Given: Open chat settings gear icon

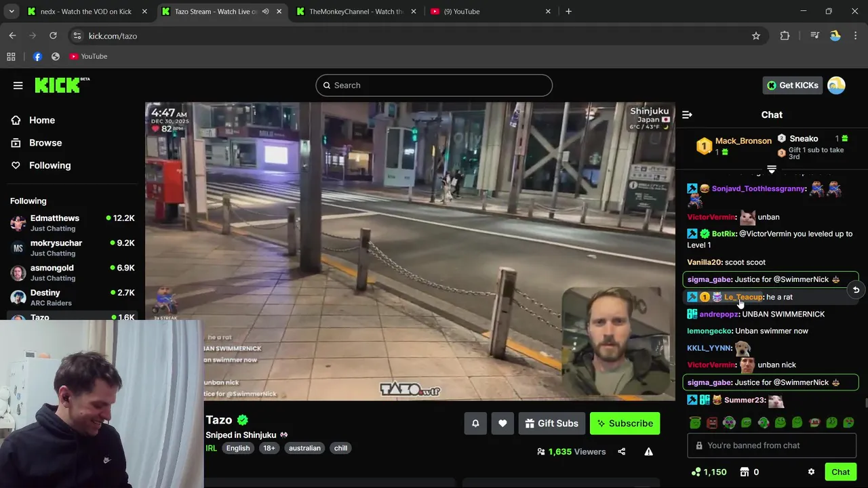Looking at the screenshot, I should click(811, 472).
